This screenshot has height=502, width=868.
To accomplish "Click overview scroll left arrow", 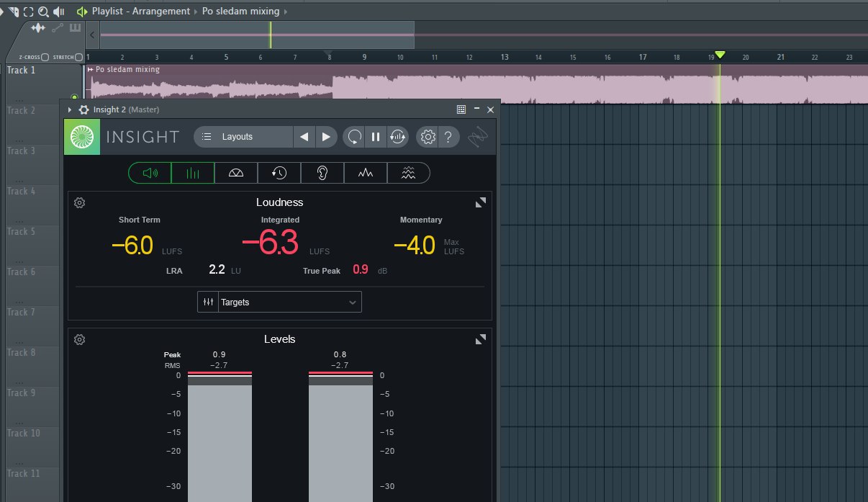I will tap(92, 35).
